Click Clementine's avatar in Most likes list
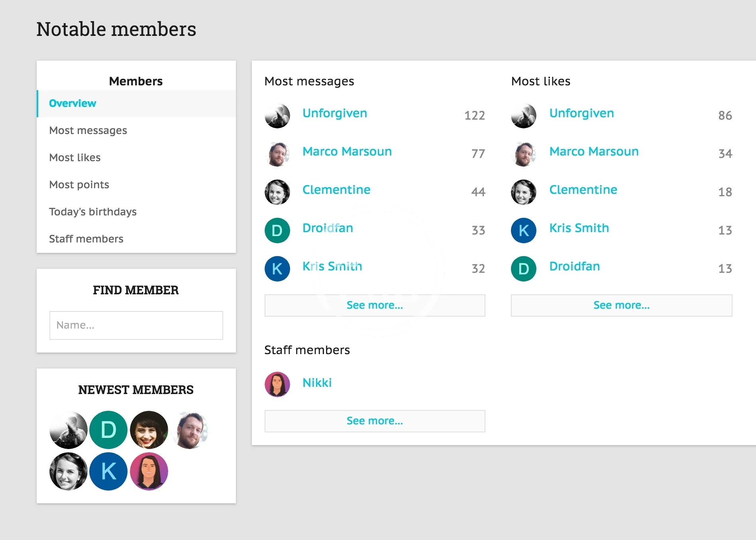Image resolution: width=756 pixels, height=540 pixels. [523, 192]
